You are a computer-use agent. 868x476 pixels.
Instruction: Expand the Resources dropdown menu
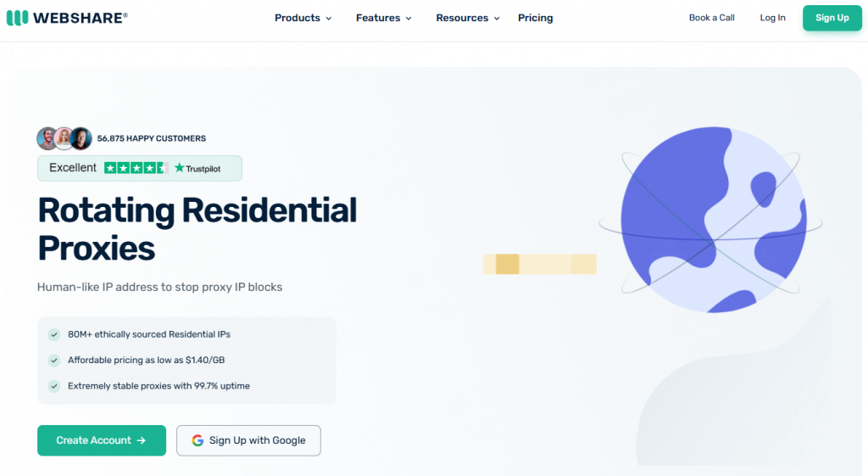coord(467,18)
